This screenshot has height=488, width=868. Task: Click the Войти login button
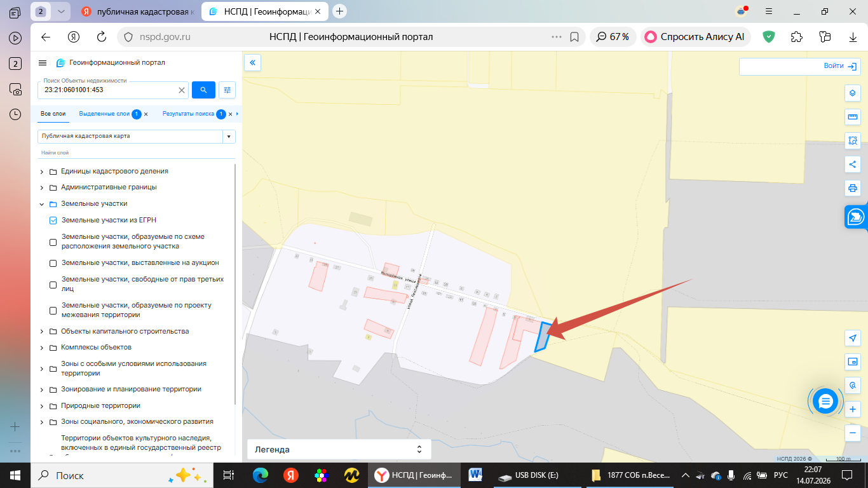[x=841, y=66]
